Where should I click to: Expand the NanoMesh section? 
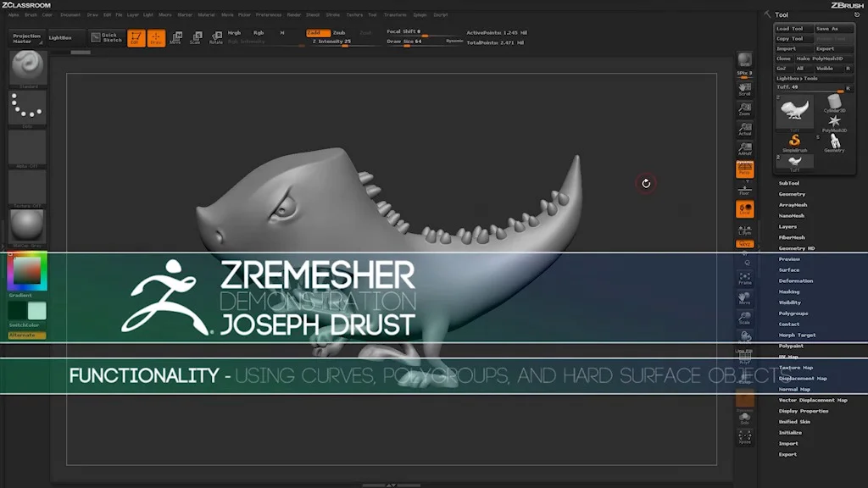click(x=792, y=216)
